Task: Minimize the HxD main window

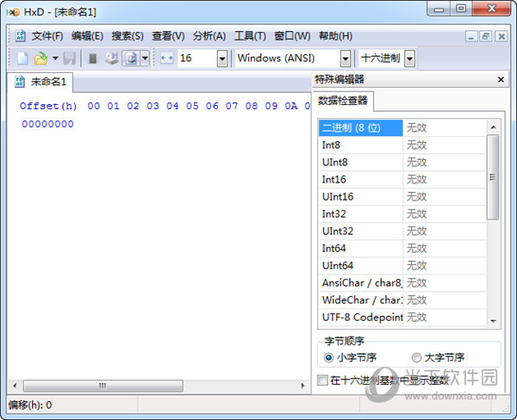Action: [439, 9]
